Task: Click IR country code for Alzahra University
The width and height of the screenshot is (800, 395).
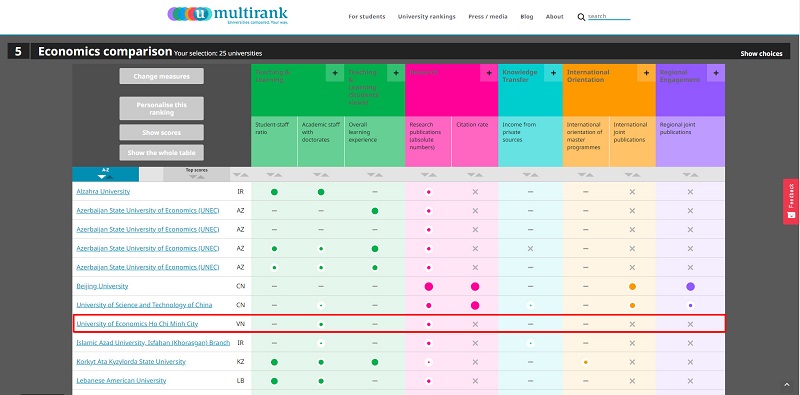Action: (x=241, y=192)
